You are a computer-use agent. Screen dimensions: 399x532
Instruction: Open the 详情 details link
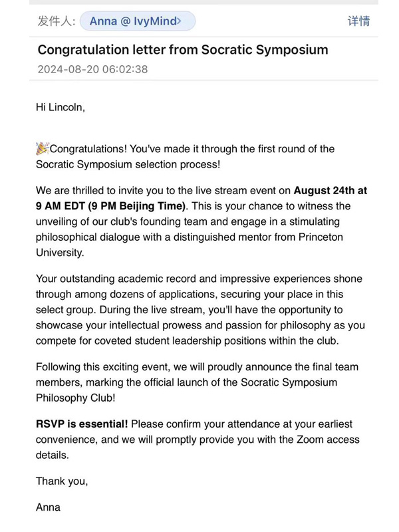point(358,21)
